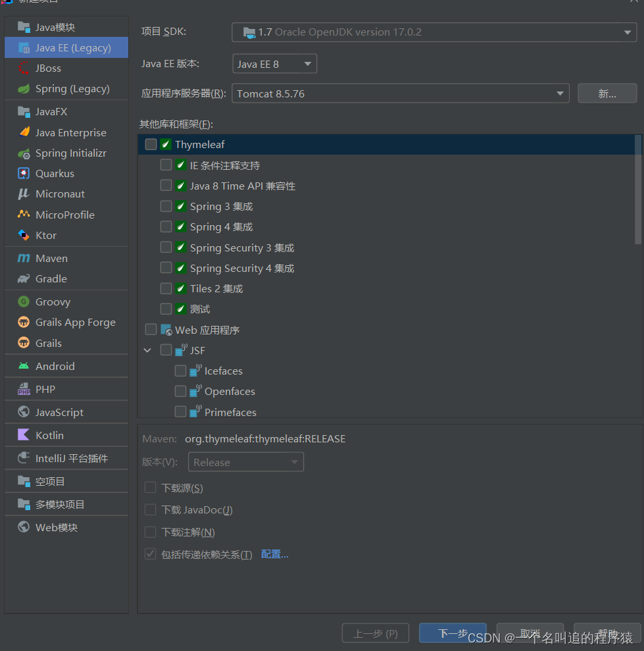Toggle 下载注解(N) checkbox
644x651 pixels.
[x=150, y=532]
